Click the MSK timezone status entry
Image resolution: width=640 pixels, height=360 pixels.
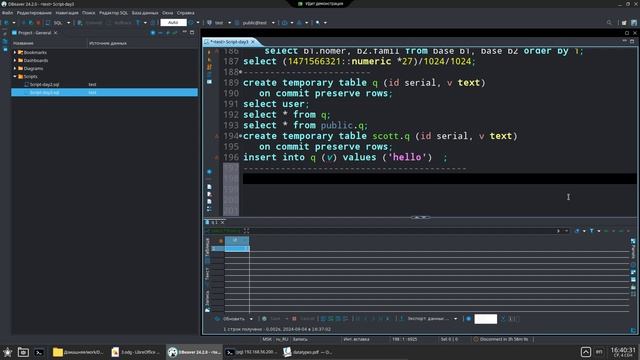pyautogui.click(x=267, y=339)
